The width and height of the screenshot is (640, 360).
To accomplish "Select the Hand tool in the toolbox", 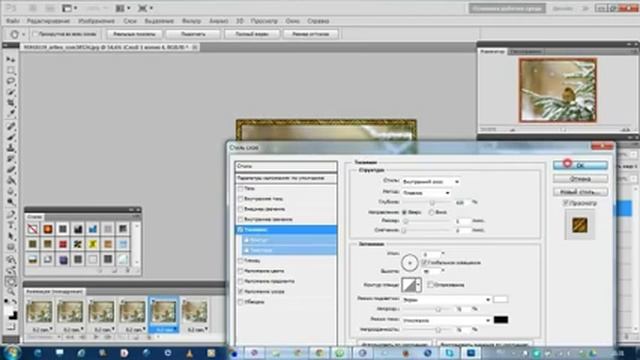I will (x=11, y=281).
